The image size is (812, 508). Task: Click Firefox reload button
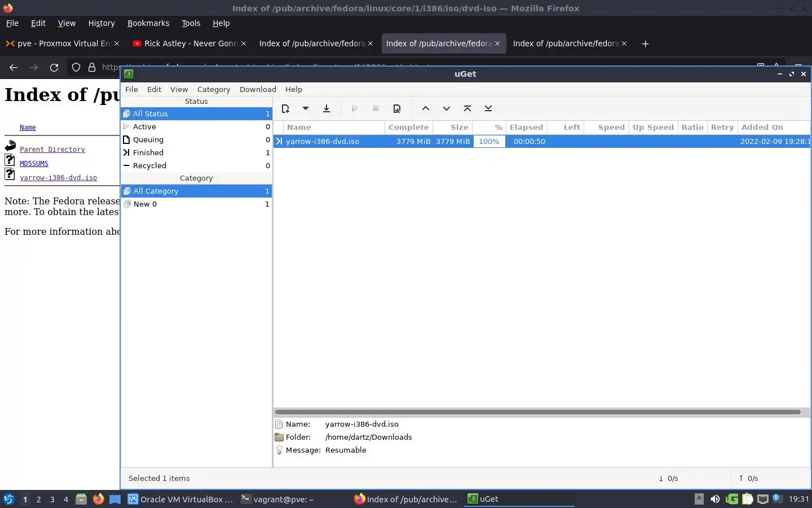(54, 67)
